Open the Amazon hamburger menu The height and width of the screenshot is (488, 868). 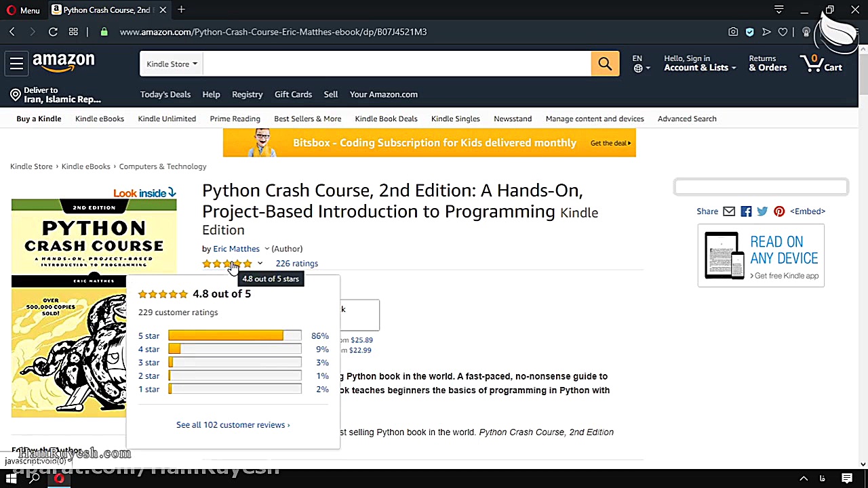coord(17,64)
